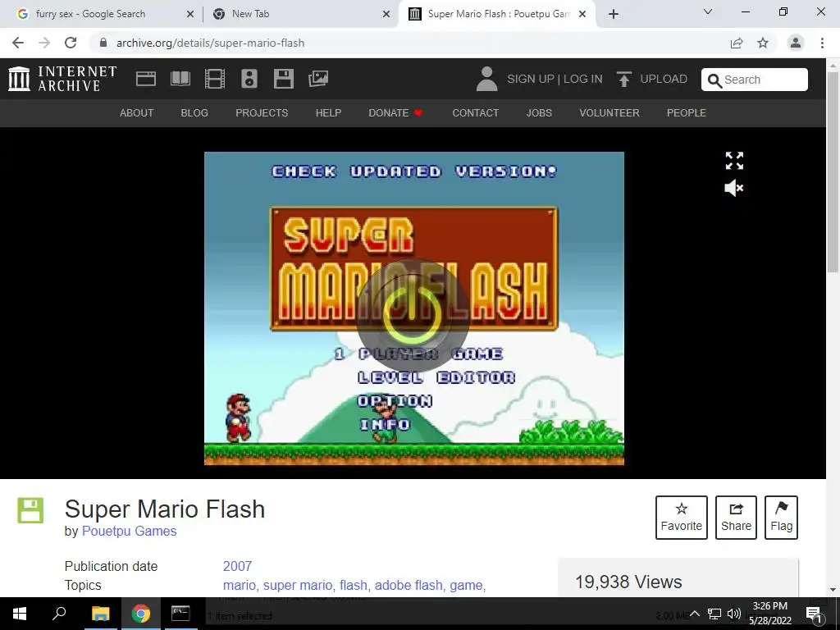
Task: Open the volume control in system tray
Action: (x=734, y=614)
